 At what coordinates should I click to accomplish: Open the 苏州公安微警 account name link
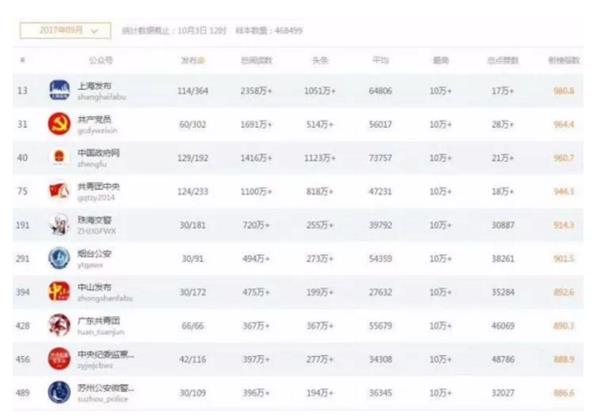pos(106,388)
